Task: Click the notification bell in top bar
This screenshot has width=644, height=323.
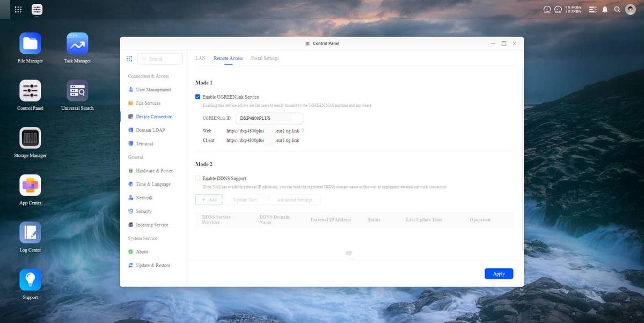Action: click(605, 10)
